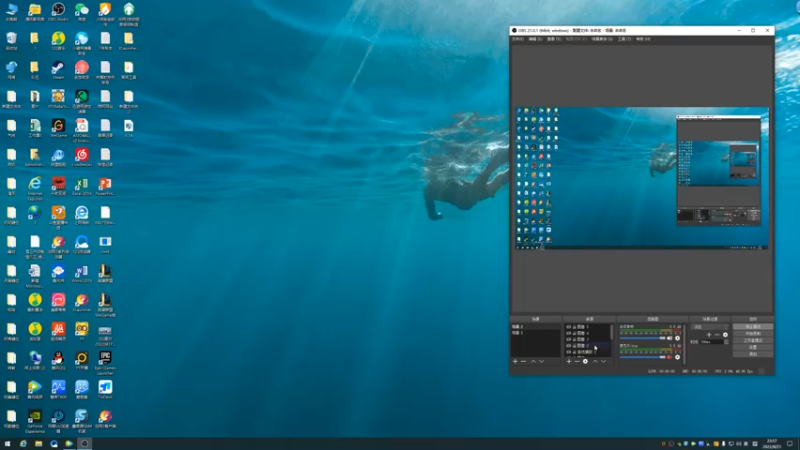Toggle lock on source 图像 5
This screenshot has width=800, height=450.
[574, 327]
